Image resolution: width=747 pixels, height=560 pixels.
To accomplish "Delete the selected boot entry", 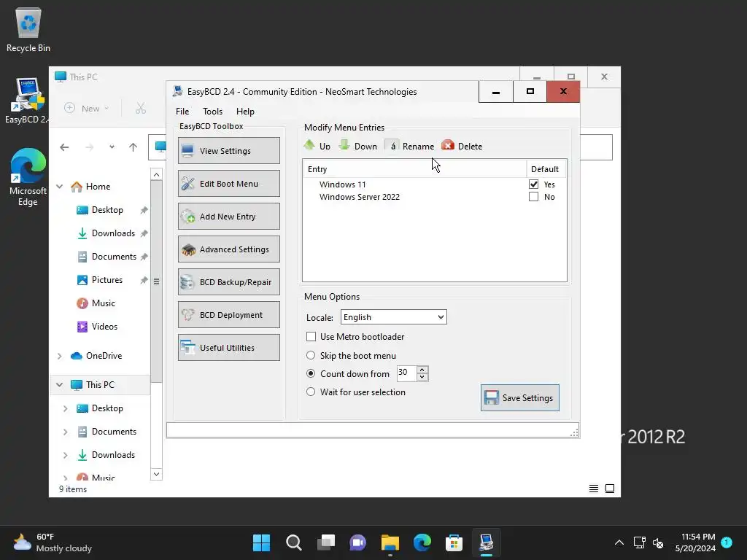I will pyautogui.click(x=462, y=146).
